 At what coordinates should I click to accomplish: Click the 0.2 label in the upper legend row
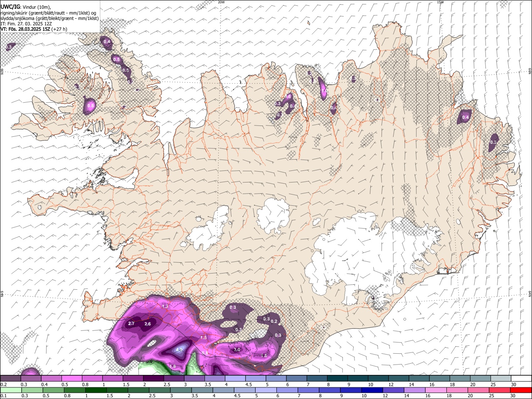tap(4, 384)
